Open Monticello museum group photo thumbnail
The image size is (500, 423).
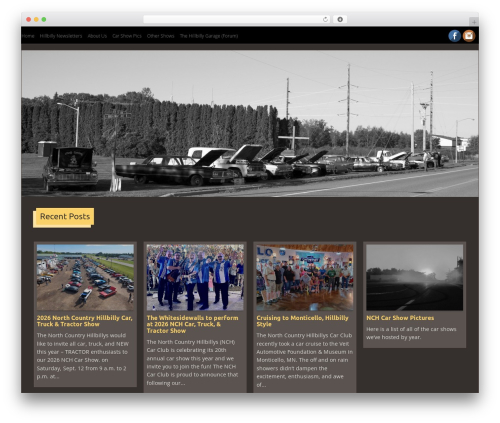pos(305,277)
